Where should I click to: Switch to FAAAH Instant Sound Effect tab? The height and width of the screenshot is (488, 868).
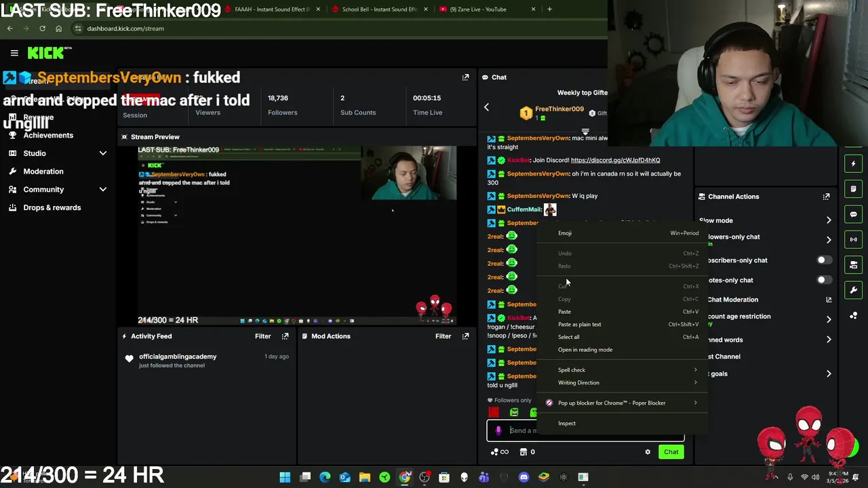pos(274,9)
